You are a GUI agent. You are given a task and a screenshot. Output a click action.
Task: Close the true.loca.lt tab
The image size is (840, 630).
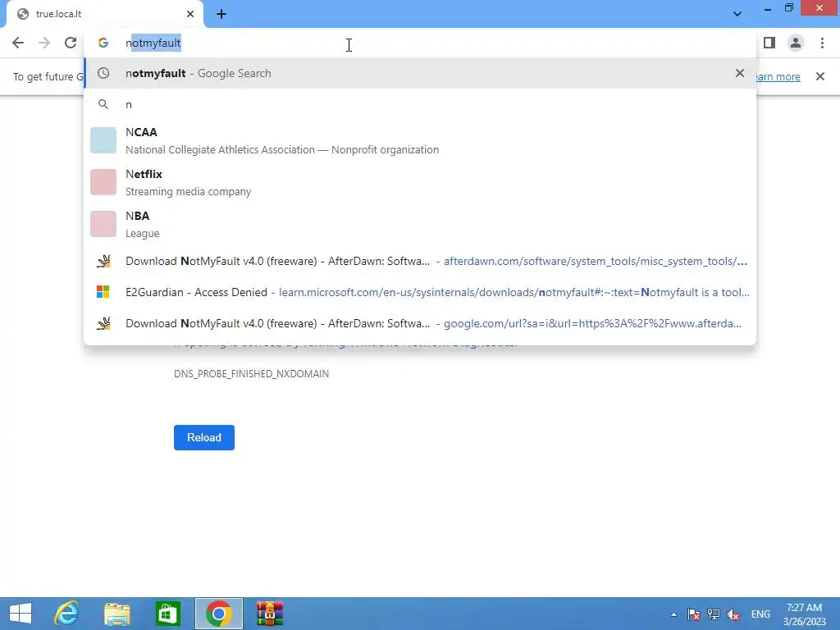[190, 14]
